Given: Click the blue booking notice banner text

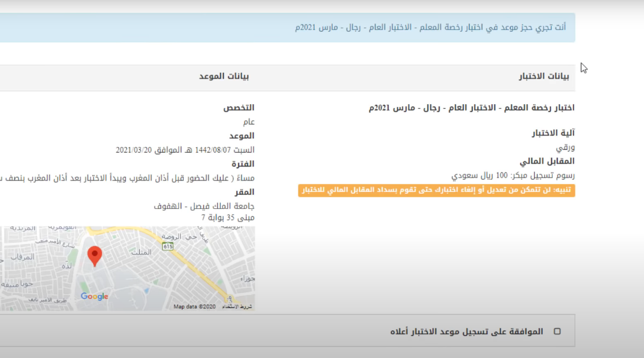Looking at the screenshot, I should point(430,28).
